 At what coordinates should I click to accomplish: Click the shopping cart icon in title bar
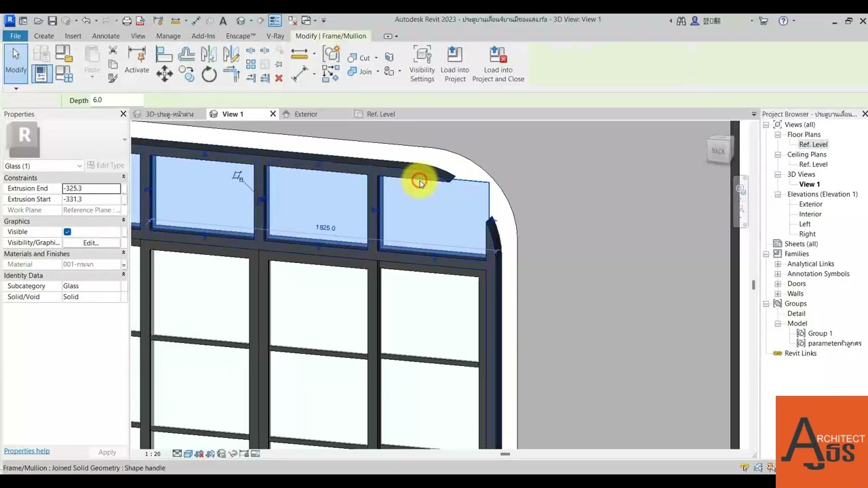764,21
